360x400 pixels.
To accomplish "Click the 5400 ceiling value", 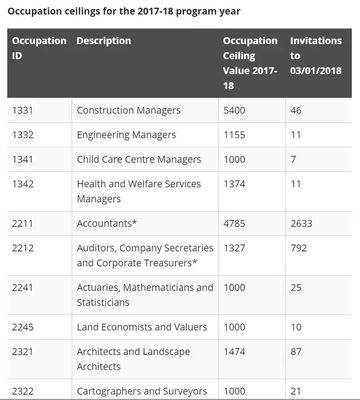I will [234, 110].
